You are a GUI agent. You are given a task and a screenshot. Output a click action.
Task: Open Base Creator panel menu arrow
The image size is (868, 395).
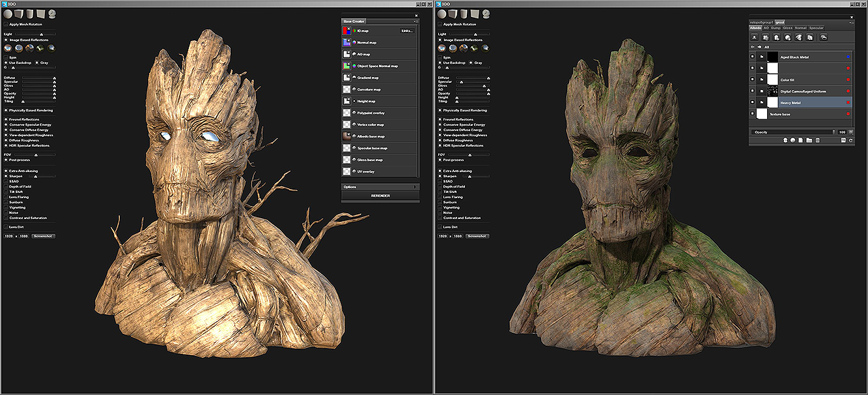415,22
